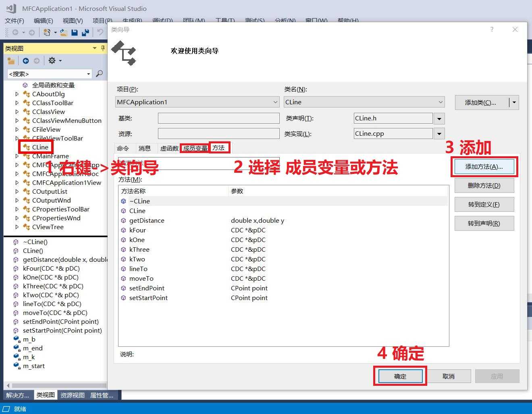This screenshot has width=532, height=414.
Task: Open the File menu
Action: tap(15, 21)
